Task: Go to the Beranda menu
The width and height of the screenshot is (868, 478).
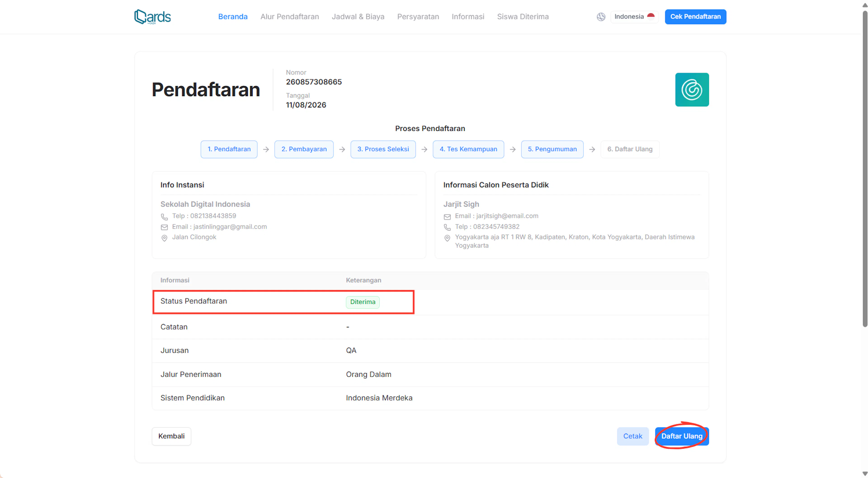Action: tap(233, 17)
